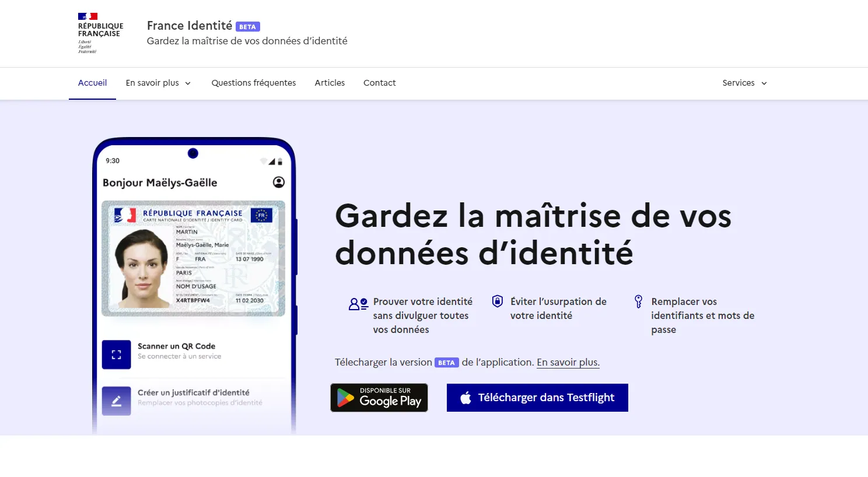The height and width of the screenshot is (477, 868).
Task: Click text Éviter l'usurpation de votre identité
Action: pyautogui.click(x=558, y=308)
